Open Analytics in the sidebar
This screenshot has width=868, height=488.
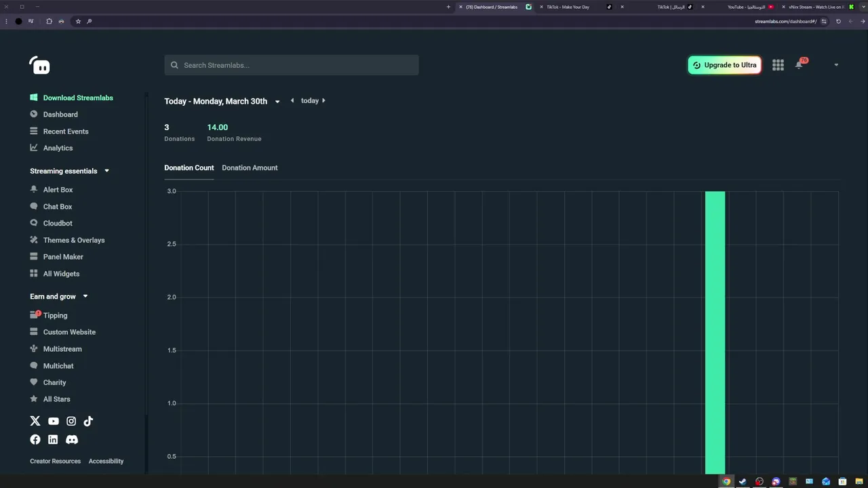[x=58, y=148]
